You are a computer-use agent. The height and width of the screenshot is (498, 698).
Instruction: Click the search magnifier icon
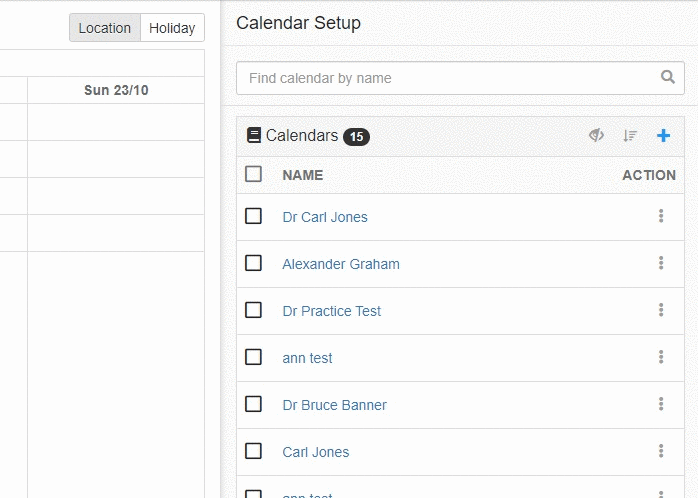(667, 77)
